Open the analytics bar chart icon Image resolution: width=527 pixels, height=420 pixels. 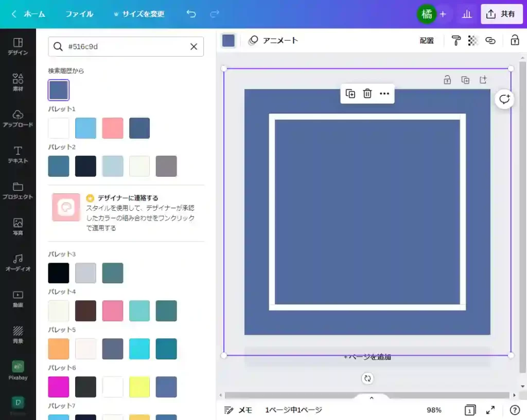click(x=467, y=14)
